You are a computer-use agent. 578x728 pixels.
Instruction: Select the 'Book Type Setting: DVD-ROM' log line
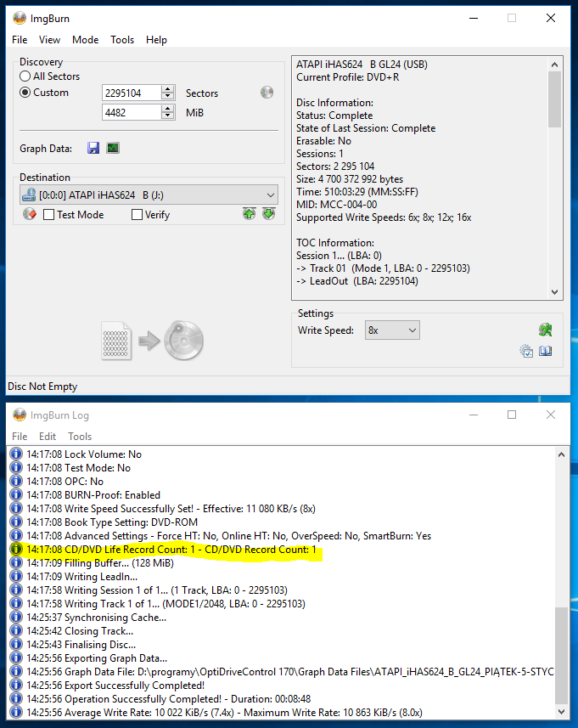(112, 522)
